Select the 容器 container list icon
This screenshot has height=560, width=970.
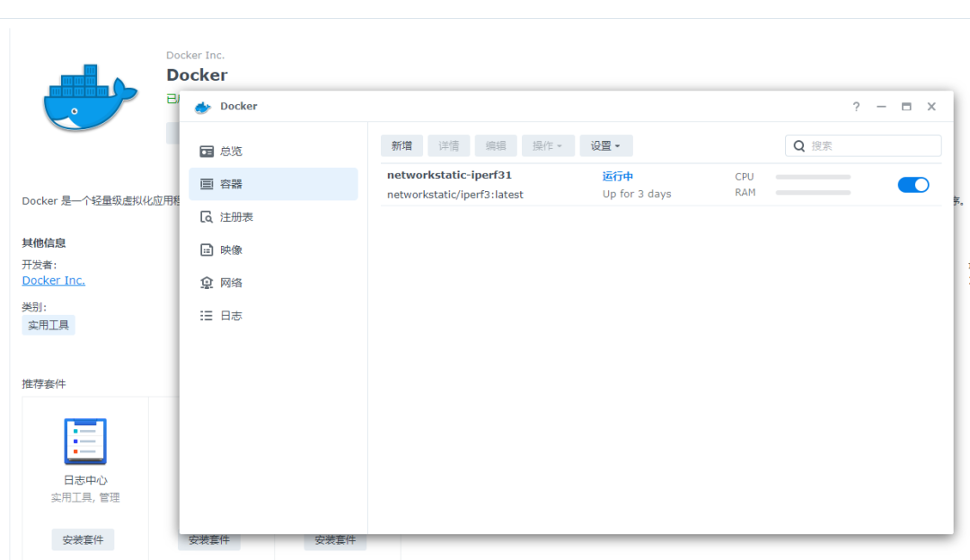(x=207, y=184)
